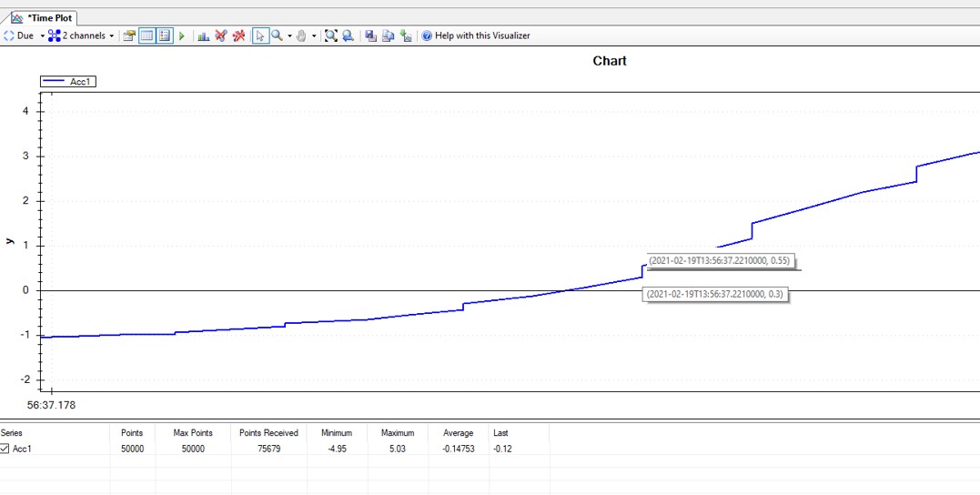This screenshot has height=495, width=980.
Task: Click the Maximum column header
Action: point(398,432)
